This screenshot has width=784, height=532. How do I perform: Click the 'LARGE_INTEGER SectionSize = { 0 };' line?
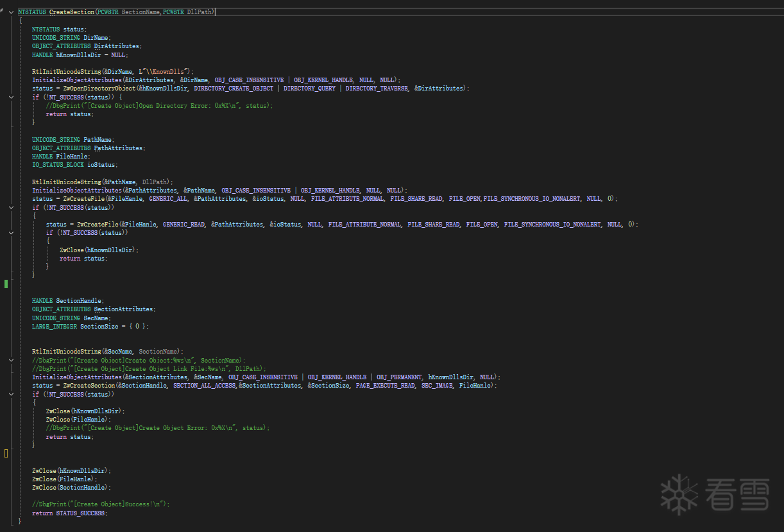coord(90,327)
